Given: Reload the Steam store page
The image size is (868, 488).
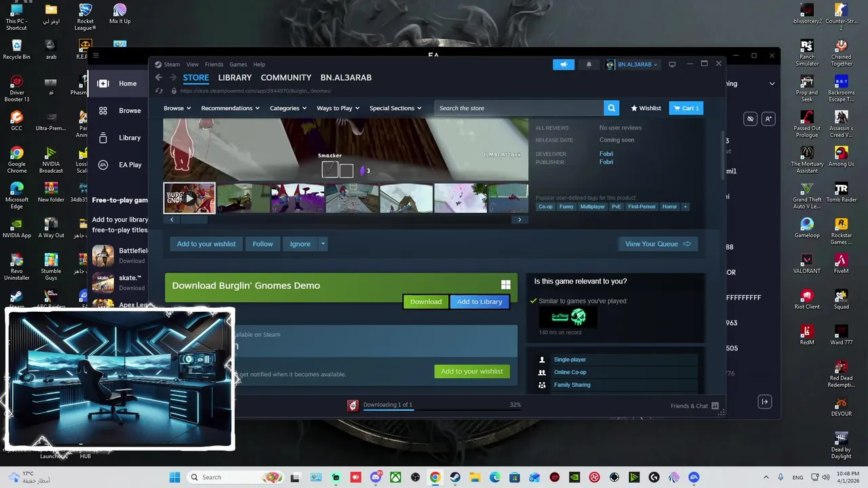Looking at the screenshot, I should tap(159, 91).
